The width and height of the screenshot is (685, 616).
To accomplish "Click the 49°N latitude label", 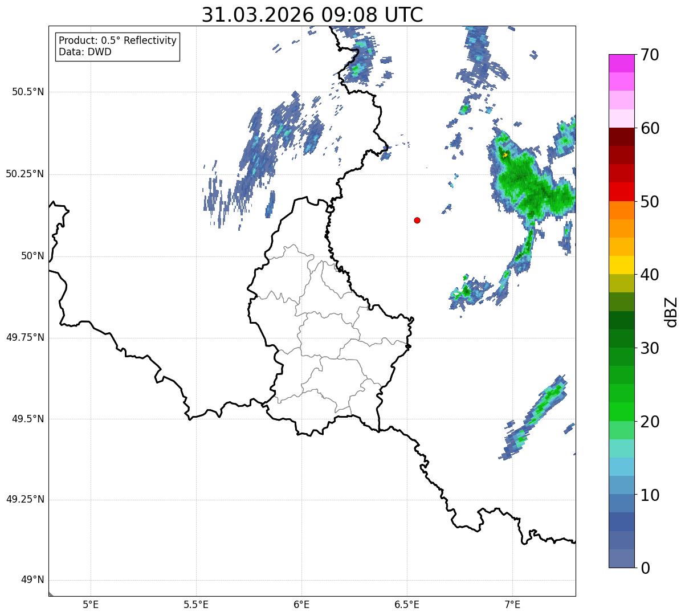I will [x=32, y=580].
